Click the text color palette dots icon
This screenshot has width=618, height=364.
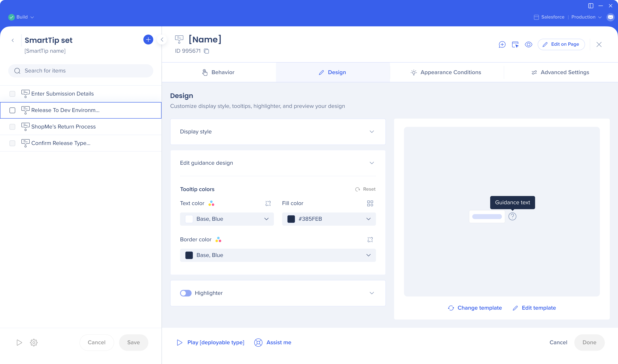click(211, 203)
